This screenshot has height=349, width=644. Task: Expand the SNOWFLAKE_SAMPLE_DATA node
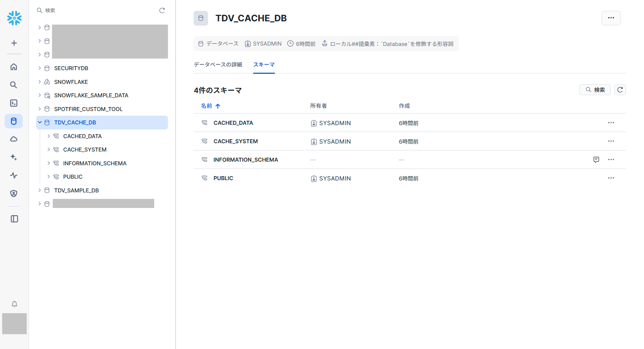pyautogui.click(x=40, y=95)
